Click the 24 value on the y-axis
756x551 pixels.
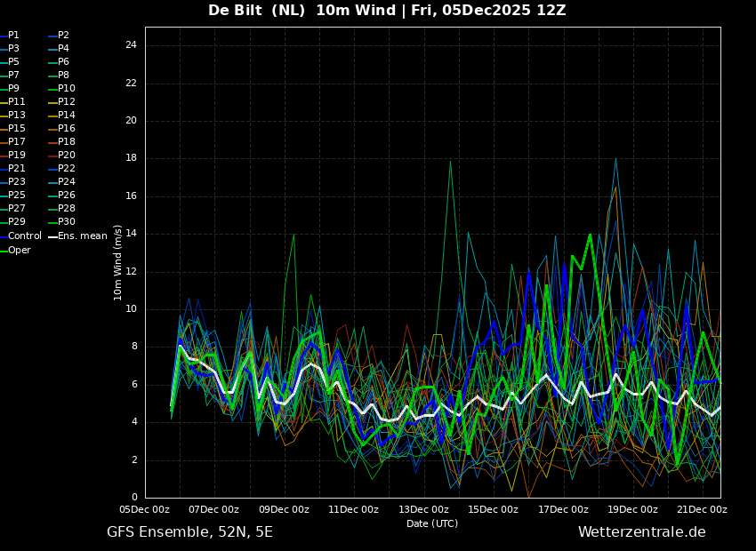[131, 45]
